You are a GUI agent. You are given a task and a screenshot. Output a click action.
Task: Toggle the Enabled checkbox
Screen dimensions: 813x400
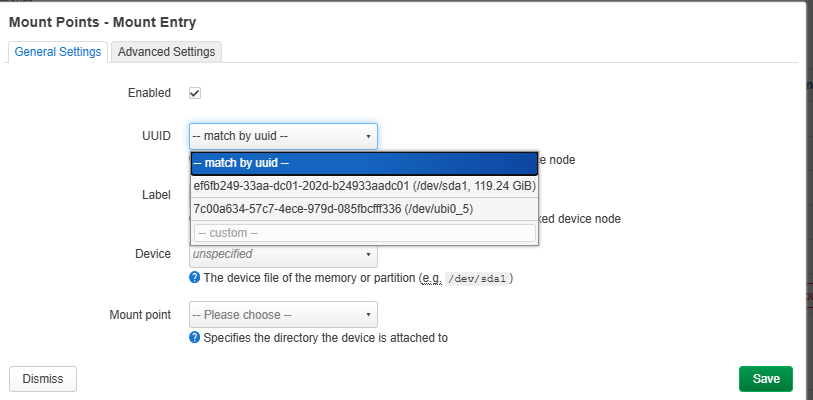[x=195, y=93]
